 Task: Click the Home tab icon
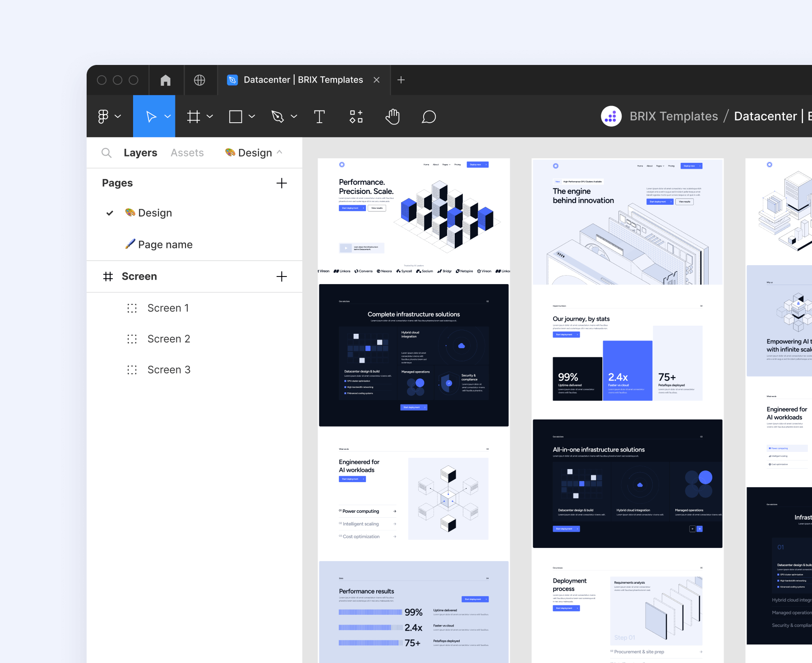click(166, 80)
